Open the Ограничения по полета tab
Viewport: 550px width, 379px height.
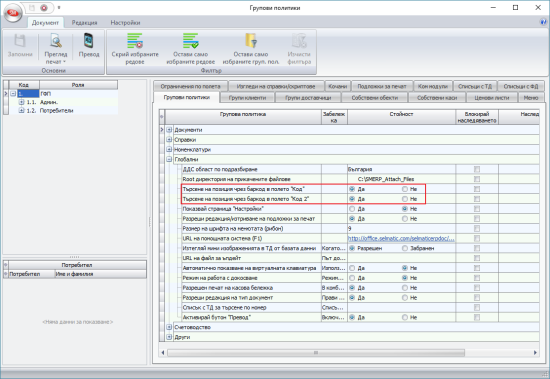(190, 86)
